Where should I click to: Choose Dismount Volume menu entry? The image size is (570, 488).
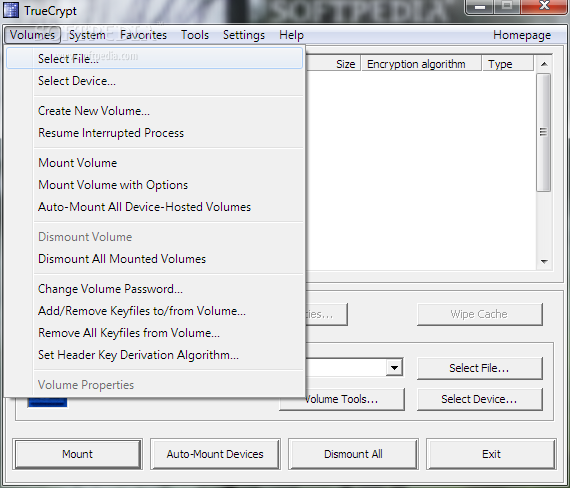click(154, 237)
